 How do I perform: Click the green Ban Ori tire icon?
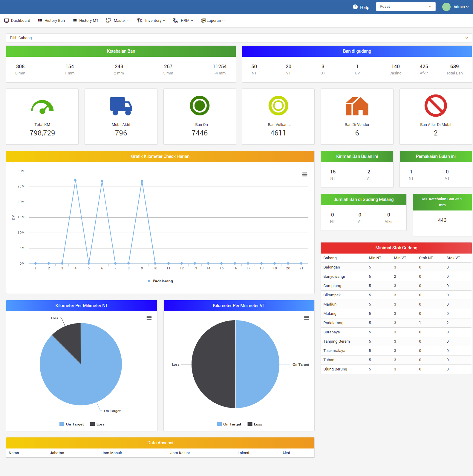click(x=200, y=106)
